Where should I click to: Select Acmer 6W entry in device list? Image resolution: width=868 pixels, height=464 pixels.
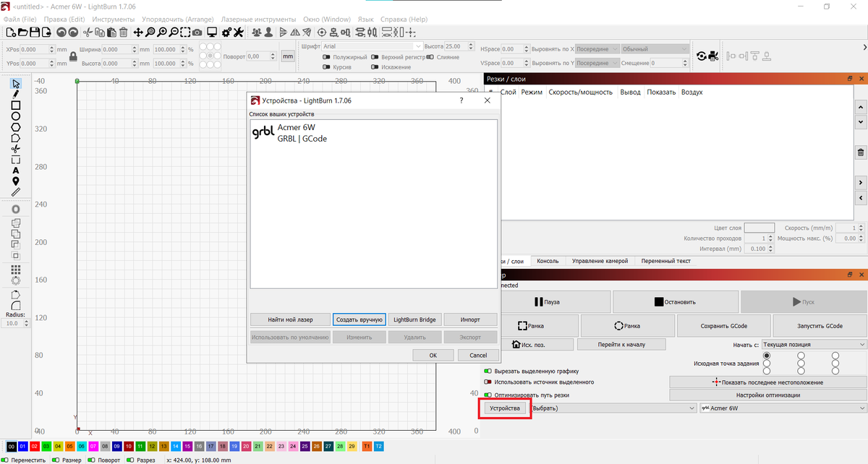[373, 133]
